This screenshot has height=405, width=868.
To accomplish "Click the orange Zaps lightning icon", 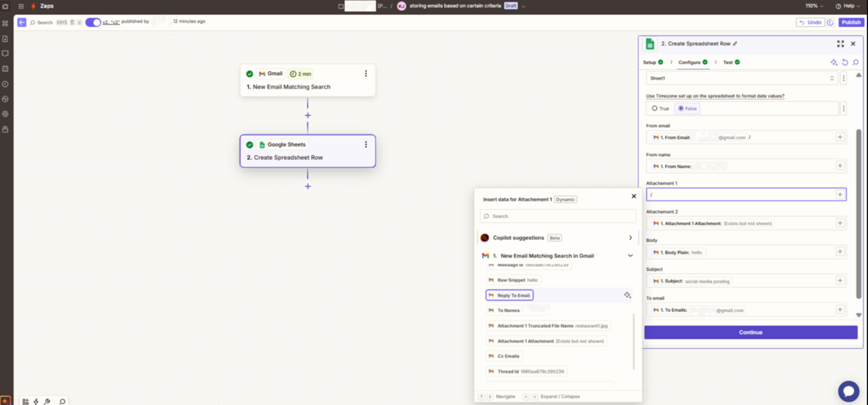I will click(34, 6).
